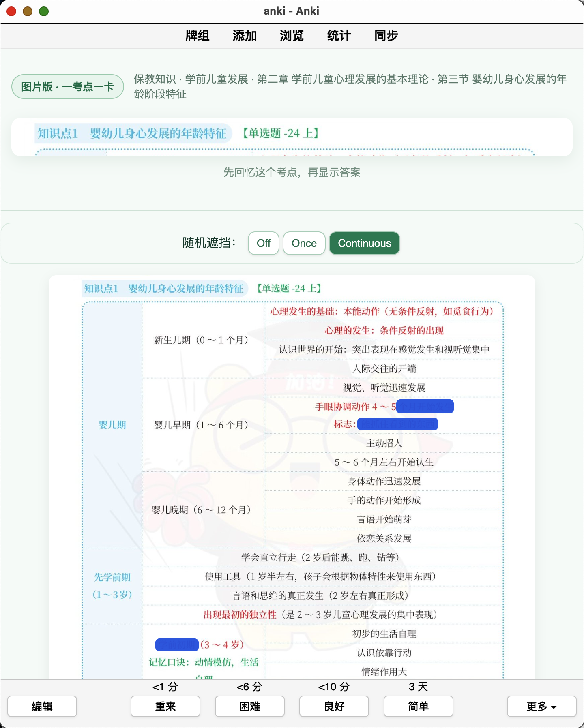Click 初步的生活自理 row
The width and height of the screenshot is (584, 728).
pos(384,634)
